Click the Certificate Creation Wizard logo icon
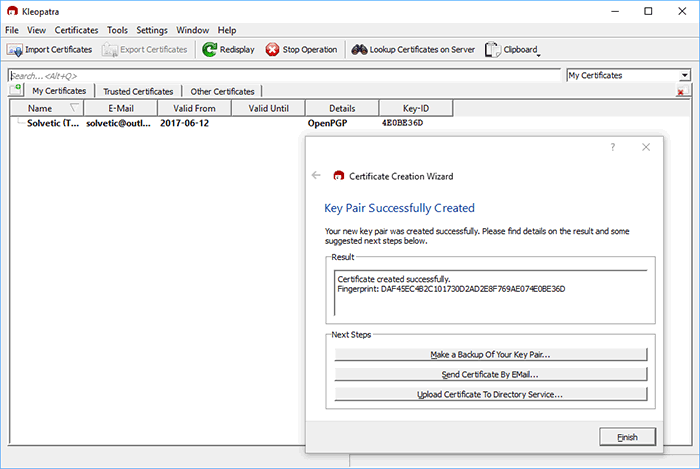 click(x=339, y=176)
